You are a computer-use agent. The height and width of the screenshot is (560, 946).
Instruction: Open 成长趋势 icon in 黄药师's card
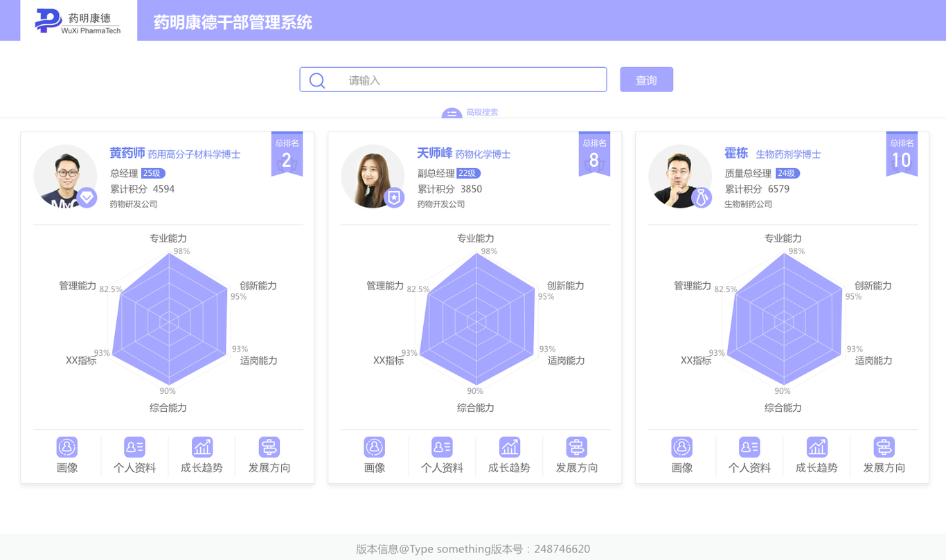pos(202,446)
